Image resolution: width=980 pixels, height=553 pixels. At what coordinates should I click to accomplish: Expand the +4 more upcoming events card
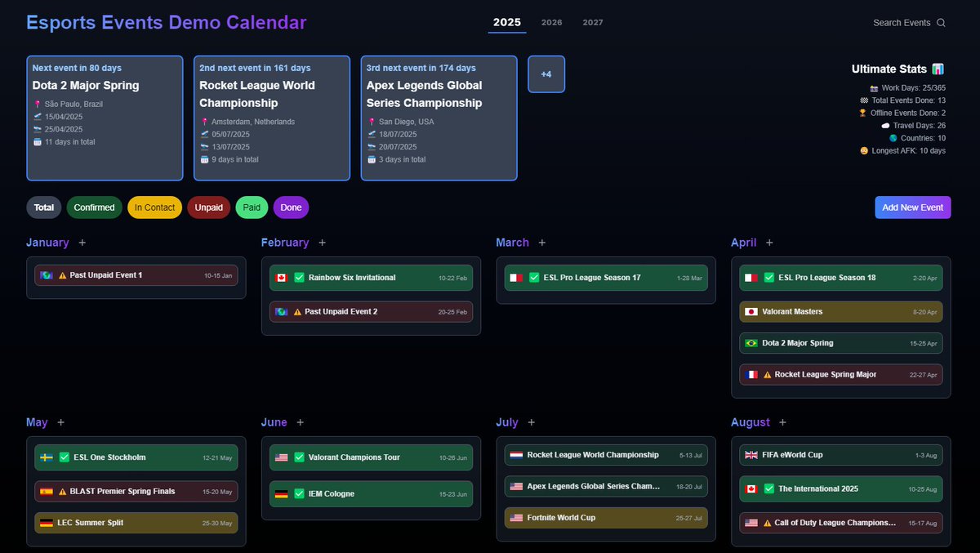pos(546,74)
